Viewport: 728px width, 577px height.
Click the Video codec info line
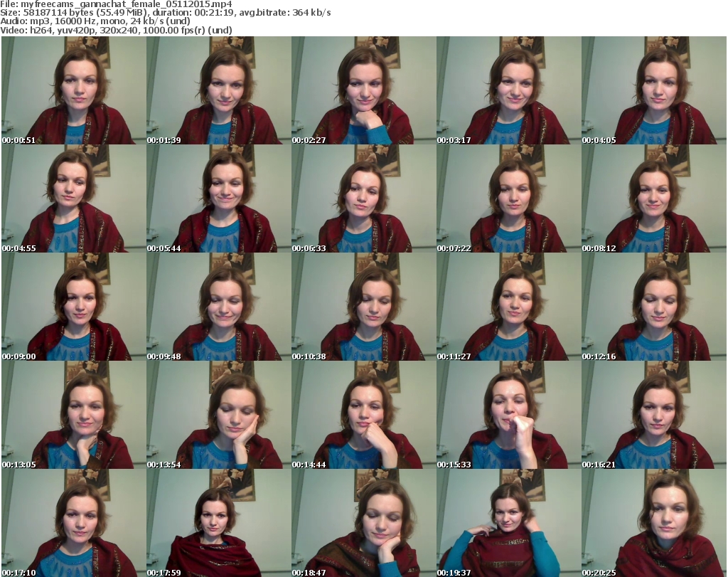pos(117,30)
